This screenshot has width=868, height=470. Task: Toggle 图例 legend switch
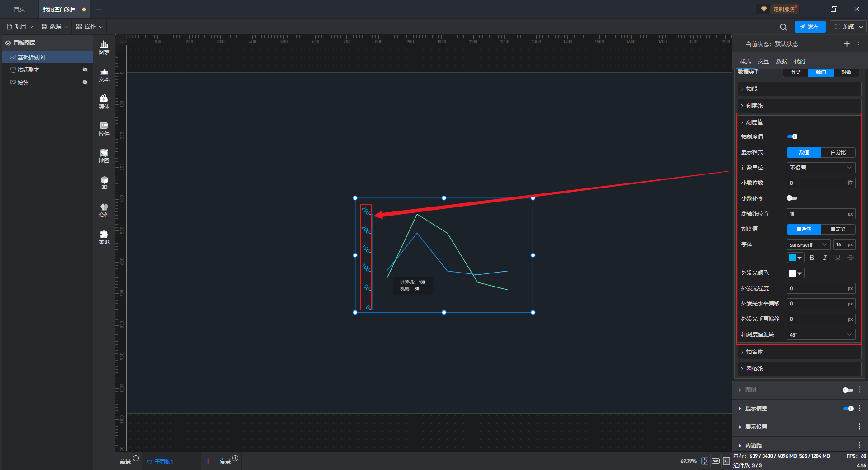[x=848, y=390]
